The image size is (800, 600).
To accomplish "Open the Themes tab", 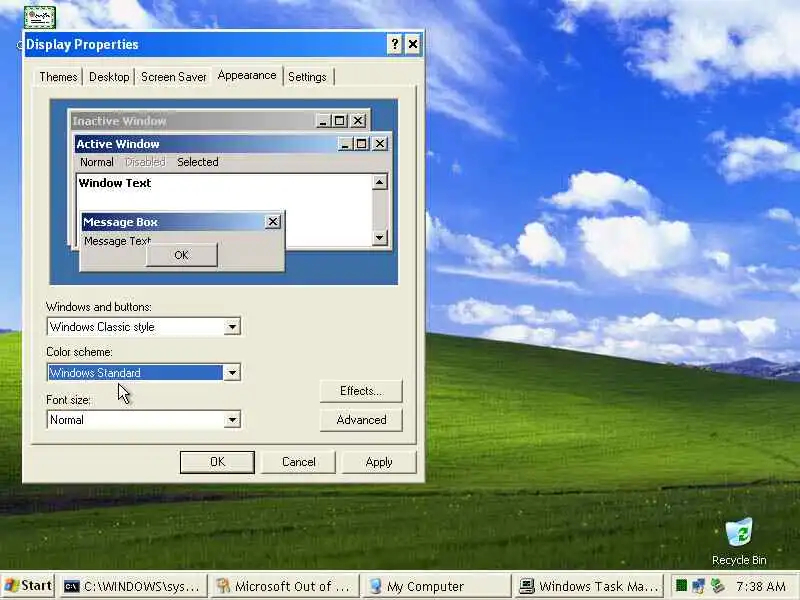I will tap(58, 77).
